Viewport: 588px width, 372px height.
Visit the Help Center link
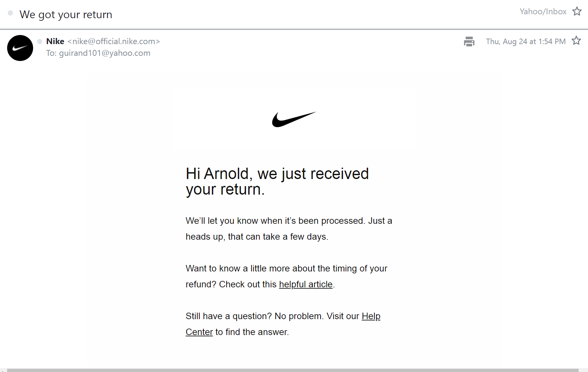coord(371,316)
